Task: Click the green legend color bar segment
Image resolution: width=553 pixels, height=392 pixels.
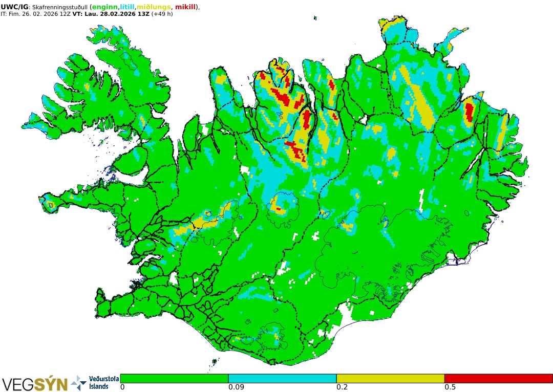Action: point(174,379)
